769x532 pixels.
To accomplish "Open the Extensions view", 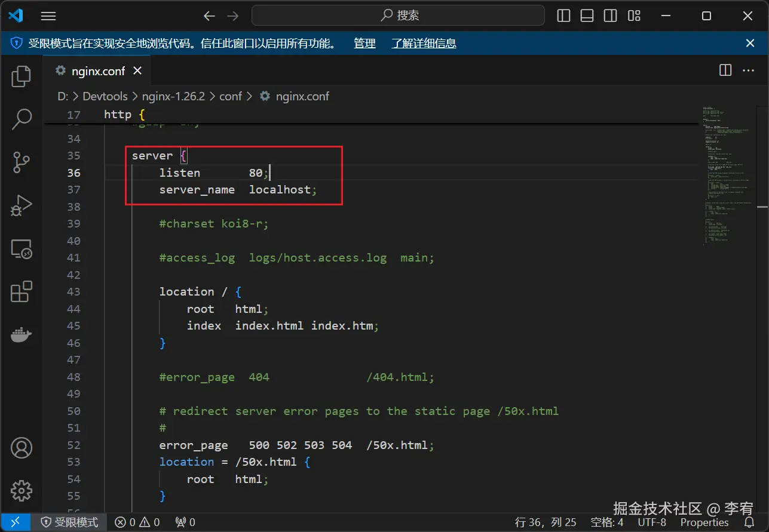I will (x=22, y=292).
